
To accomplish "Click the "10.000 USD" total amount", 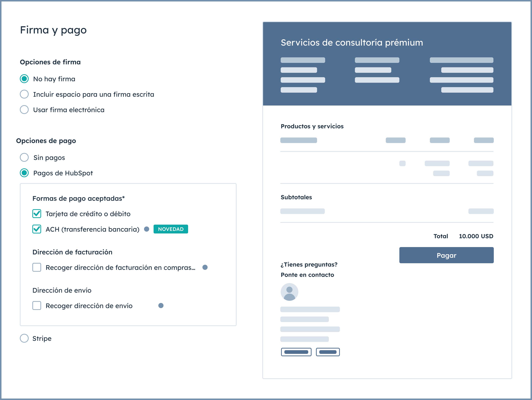I will pyautogui.click(x=476, y=236).
